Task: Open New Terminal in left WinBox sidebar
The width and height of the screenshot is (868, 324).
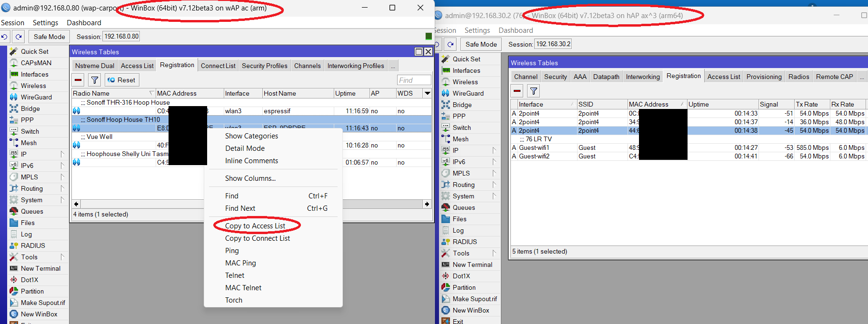Action: coord(40,268)
